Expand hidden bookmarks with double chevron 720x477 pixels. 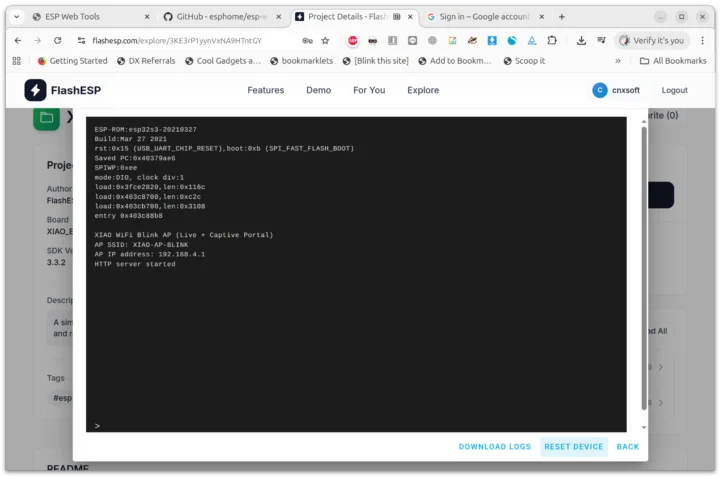618,61
